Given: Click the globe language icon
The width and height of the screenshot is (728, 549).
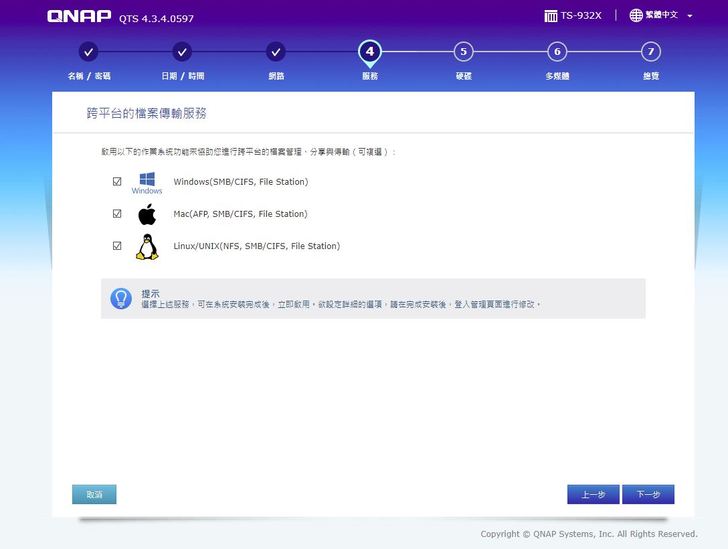Looking at the screenshot, I should pyautogui.click(x=636, y=16).
